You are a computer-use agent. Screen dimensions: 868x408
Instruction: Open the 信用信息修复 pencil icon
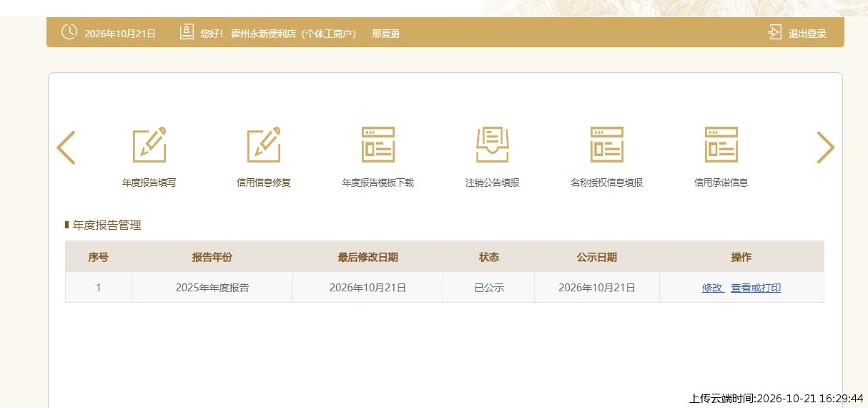pyautogui.click(x=264, y=144)
